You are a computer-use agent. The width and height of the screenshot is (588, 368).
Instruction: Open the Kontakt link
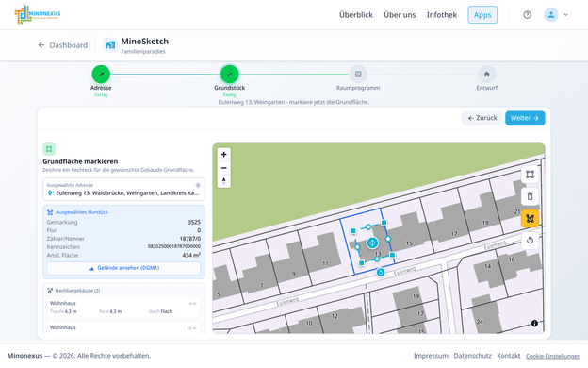[509, 356]
